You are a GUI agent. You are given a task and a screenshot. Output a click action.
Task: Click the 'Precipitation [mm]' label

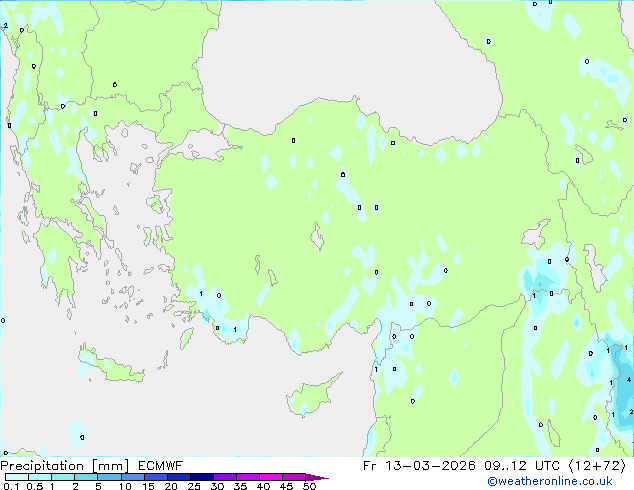tap(65, 466)
